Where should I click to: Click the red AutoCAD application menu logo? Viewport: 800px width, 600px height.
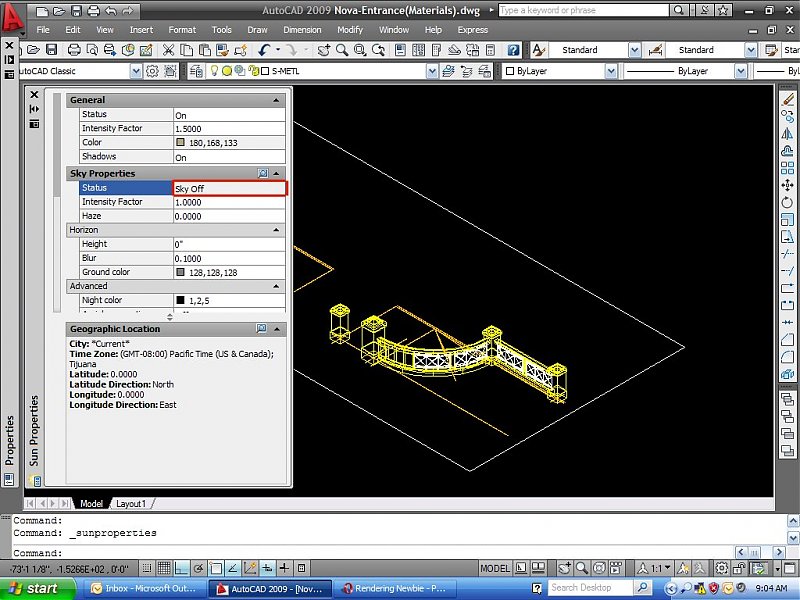[12, 19]
